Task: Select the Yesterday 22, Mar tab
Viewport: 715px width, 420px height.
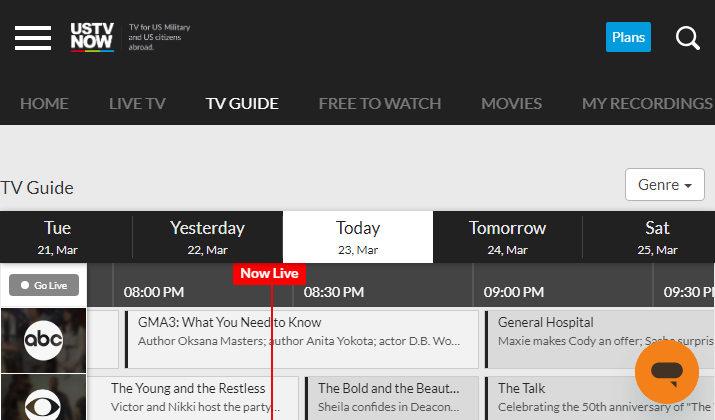Action: tap(207, 237)
